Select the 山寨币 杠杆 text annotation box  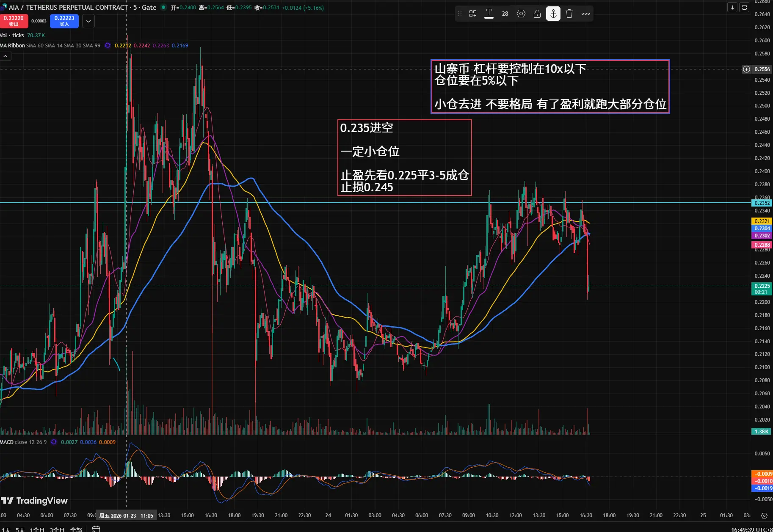(550, 87)
